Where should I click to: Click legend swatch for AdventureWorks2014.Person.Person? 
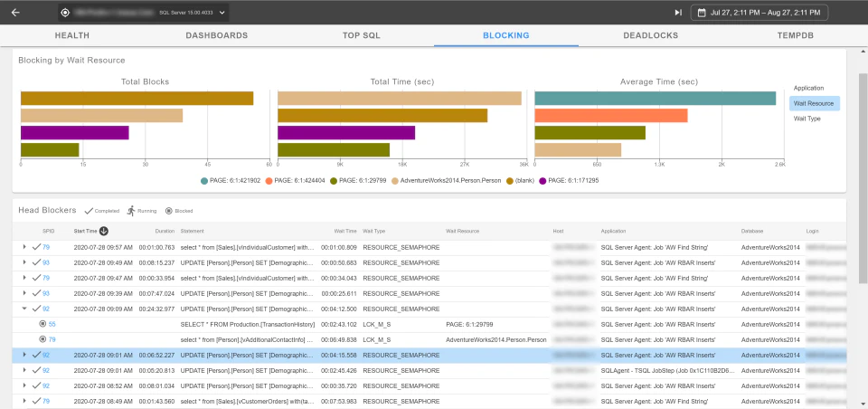(395, 181)
